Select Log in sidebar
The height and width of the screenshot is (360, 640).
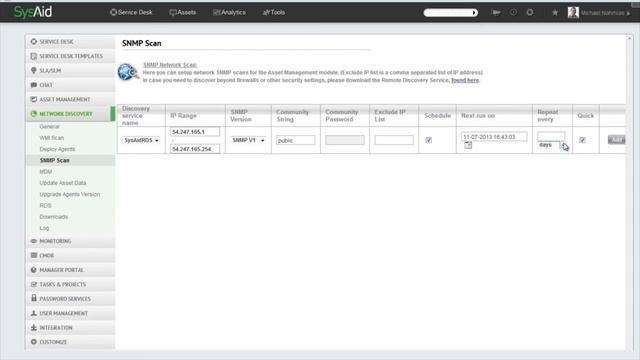tap(44, 228)
